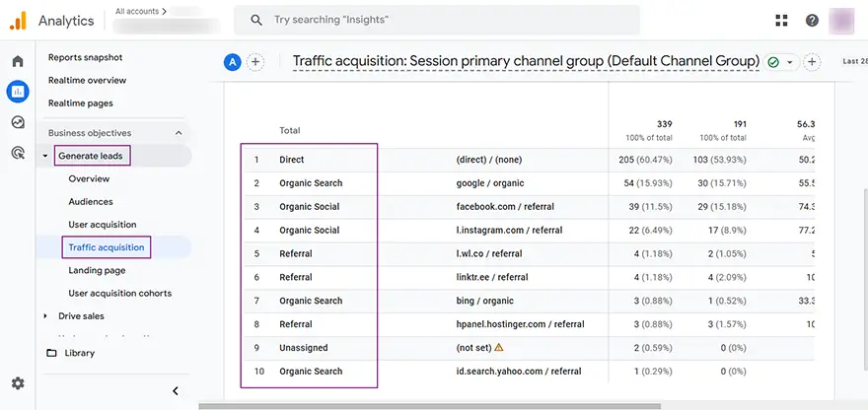Open User acquisition report

(x=103, y=225)
